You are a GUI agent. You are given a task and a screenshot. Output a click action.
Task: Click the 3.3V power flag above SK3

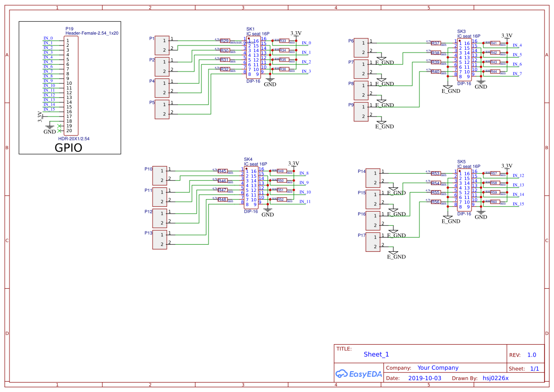507,36
